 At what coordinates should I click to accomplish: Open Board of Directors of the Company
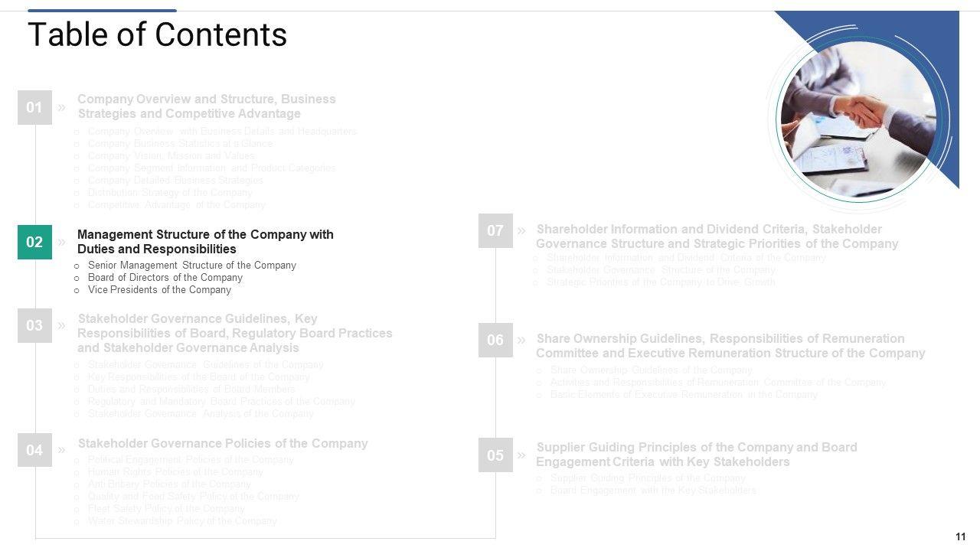165,278
